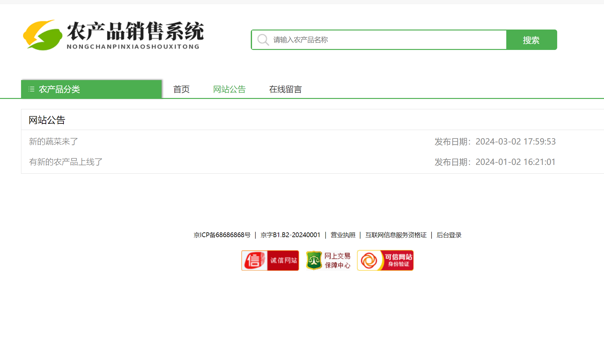The height and width of the screenshot is (364, 604).
Task: Click the list icon beside 农产品分类
Action: [x=31, y=89]
